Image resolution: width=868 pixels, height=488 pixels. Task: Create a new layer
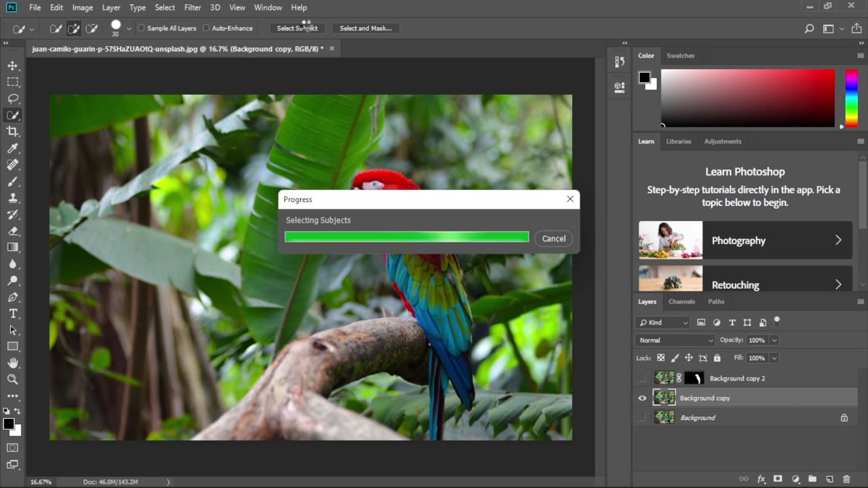pos(829,479)
